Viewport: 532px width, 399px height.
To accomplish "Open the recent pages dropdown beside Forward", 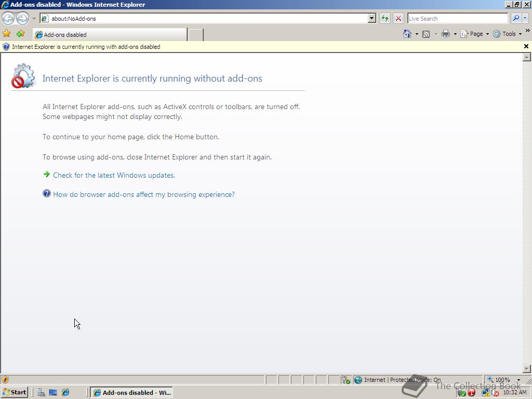I will tap(34, 18).
